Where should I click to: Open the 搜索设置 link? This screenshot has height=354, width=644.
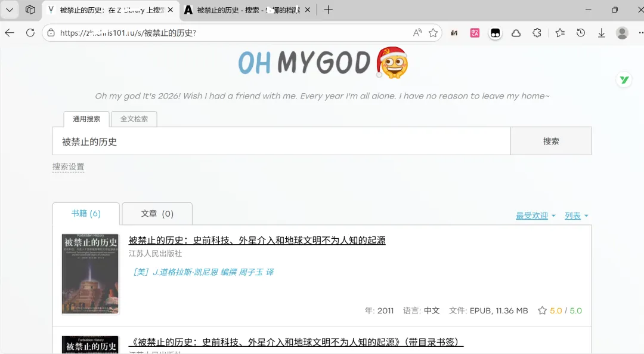point(68,167)
